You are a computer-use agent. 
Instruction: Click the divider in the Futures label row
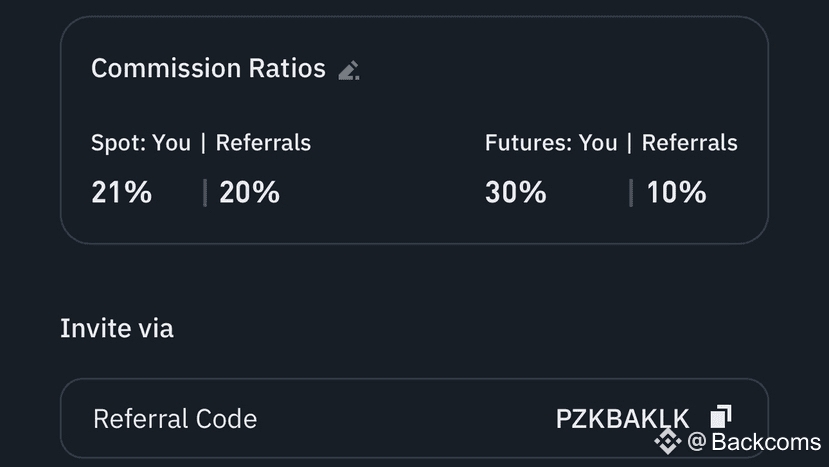pos(629,143)
